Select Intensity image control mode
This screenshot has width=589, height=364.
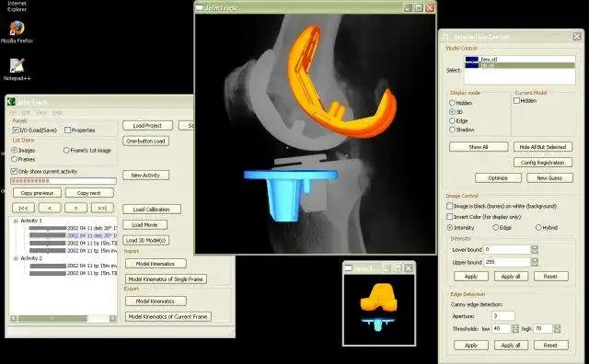point(450,227)
